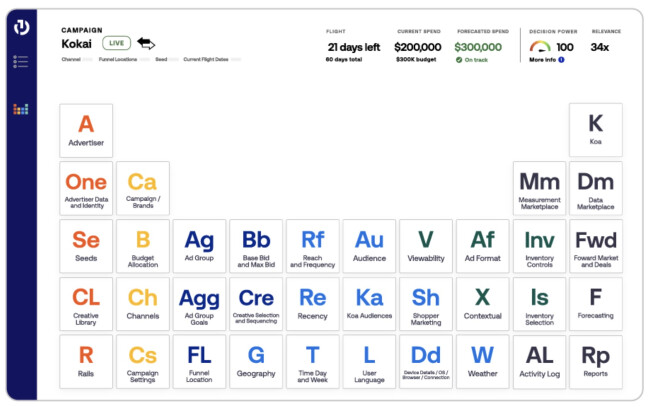Image resolution: width=650 pixels, height=407 pixels.
Task: Click the $200,000 current spend value
Action: (418, 47)
